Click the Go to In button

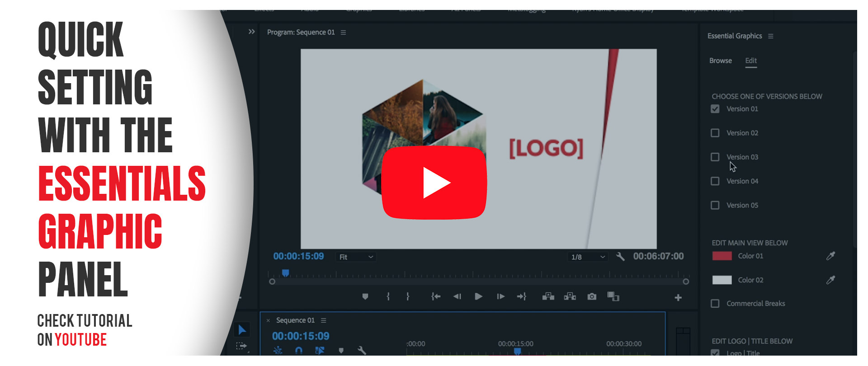point(436,296)
